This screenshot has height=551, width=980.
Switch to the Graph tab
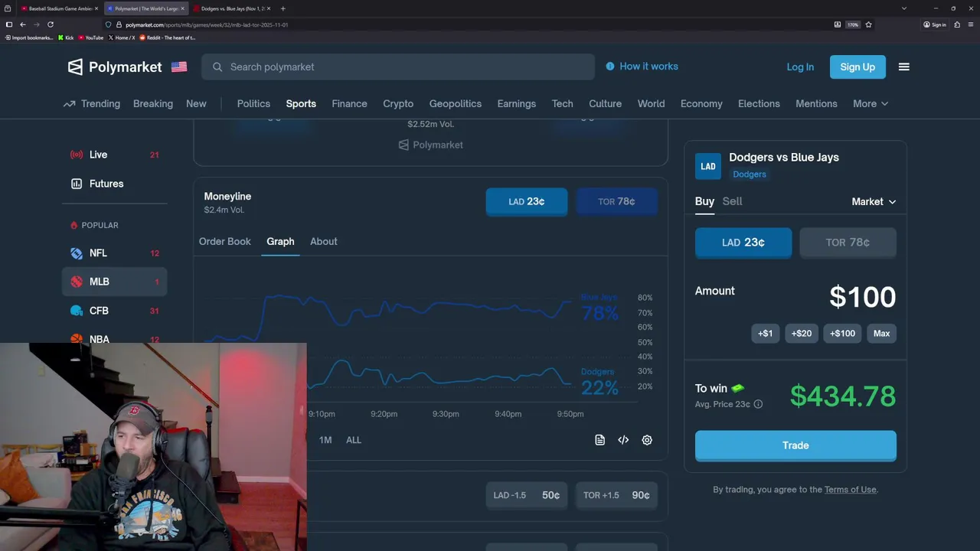[x=280, y=241]
